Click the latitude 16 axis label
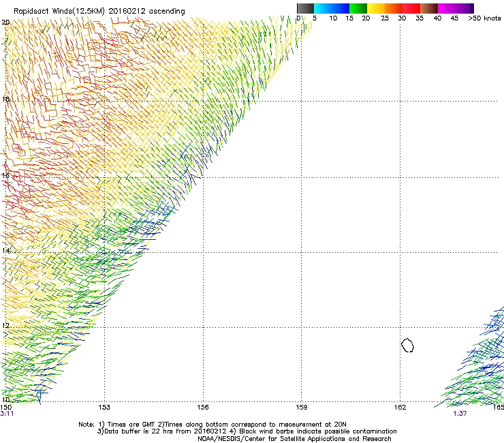Viewport: 504px width, 443px height. (x=5, y=175)
